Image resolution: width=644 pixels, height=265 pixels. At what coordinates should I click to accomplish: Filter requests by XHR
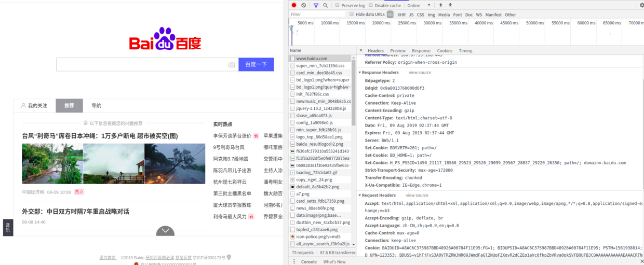[x=401, y=15]
